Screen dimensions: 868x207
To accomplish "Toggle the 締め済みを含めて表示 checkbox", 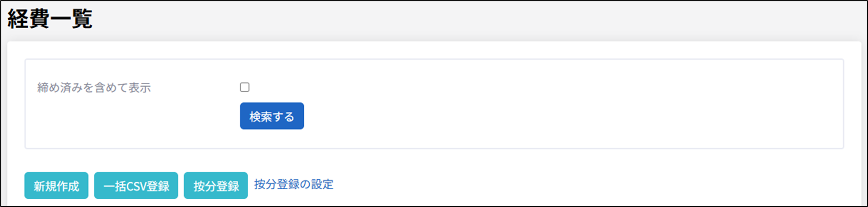I will point(245,87).
